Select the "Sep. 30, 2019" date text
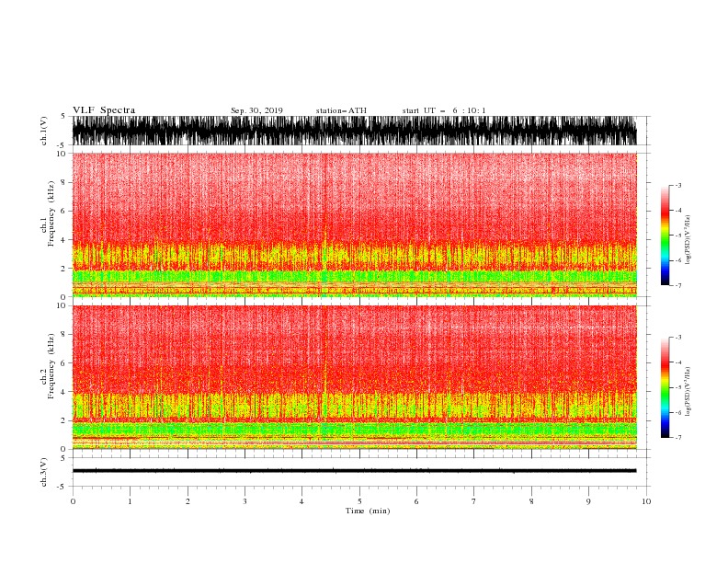 pos(256,110)
